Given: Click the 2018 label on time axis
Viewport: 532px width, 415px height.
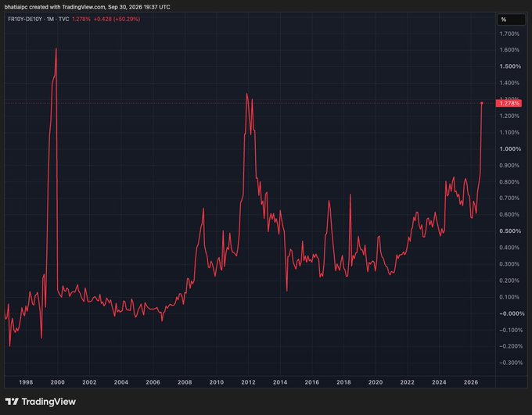Looking at the screenshot, I should [x=343, y=382].
